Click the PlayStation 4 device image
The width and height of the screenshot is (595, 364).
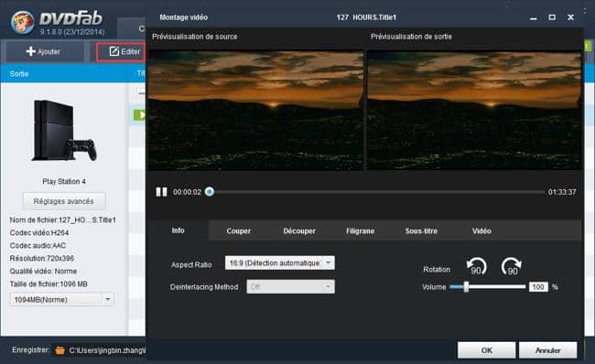(x=64, y=131)
